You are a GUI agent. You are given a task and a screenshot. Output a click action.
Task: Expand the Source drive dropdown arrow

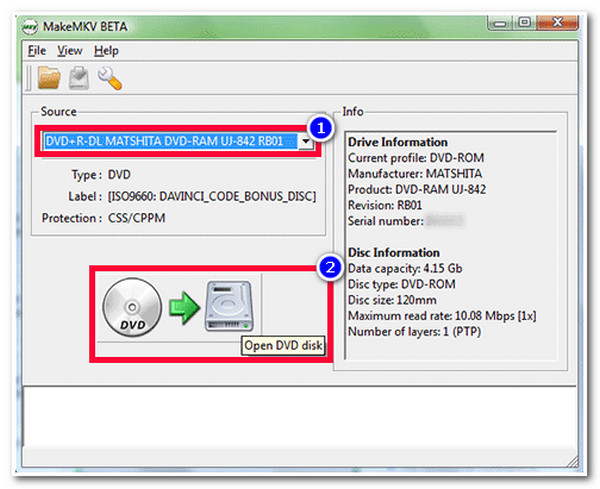pyautogui.click(x=305, y=141)
